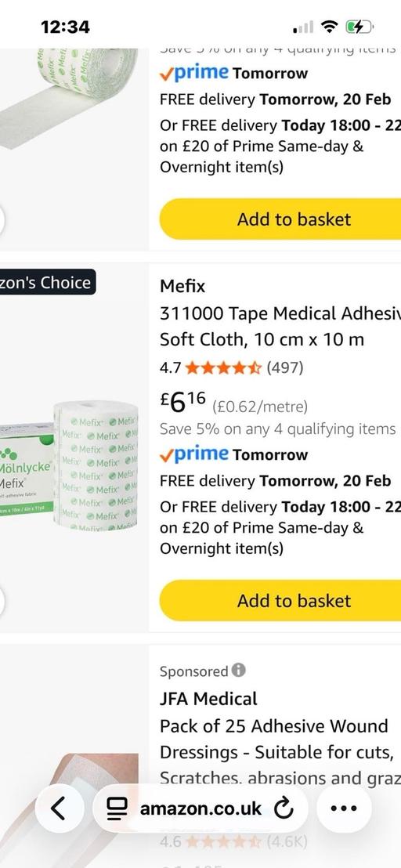Tap the Wi-Fi icon in status bar
This screenshot has height=868, width=401.
331,26
